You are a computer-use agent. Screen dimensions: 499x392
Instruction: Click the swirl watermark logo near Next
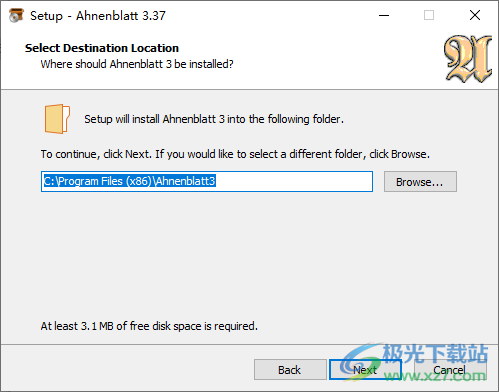tap(362, 362)
